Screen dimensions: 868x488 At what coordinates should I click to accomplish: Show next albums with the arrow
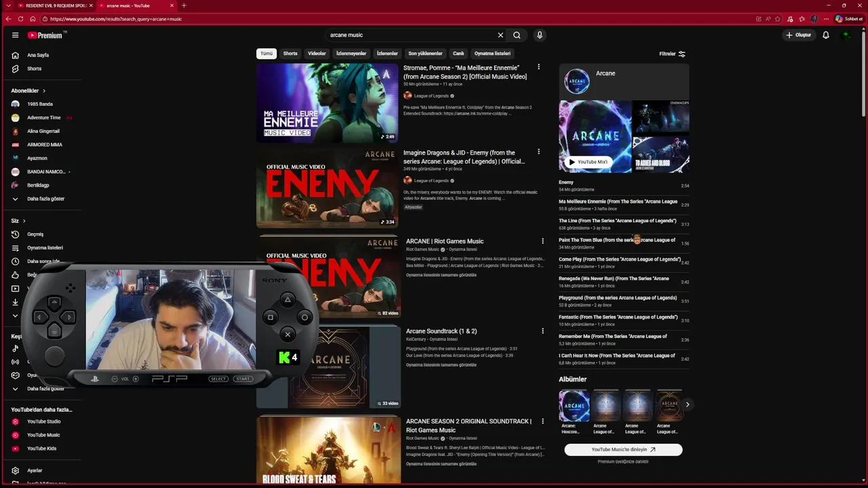[687, 405]
